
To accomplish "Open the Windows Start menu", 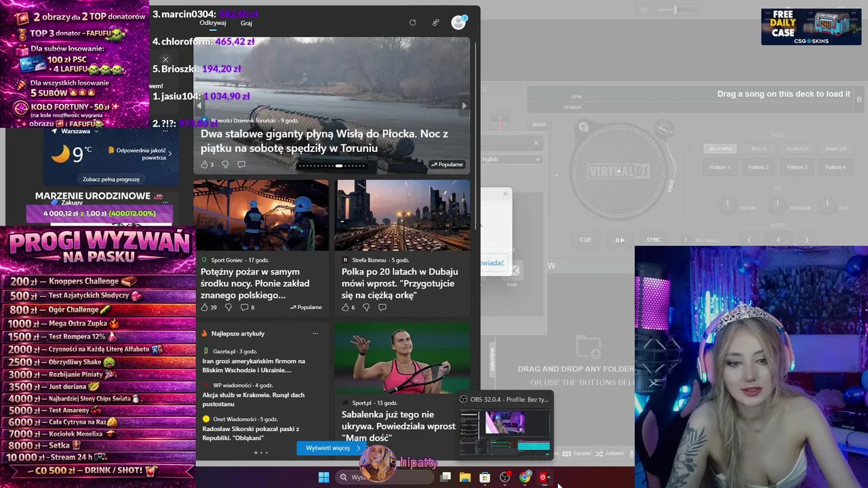I will (x=323, y=477).
